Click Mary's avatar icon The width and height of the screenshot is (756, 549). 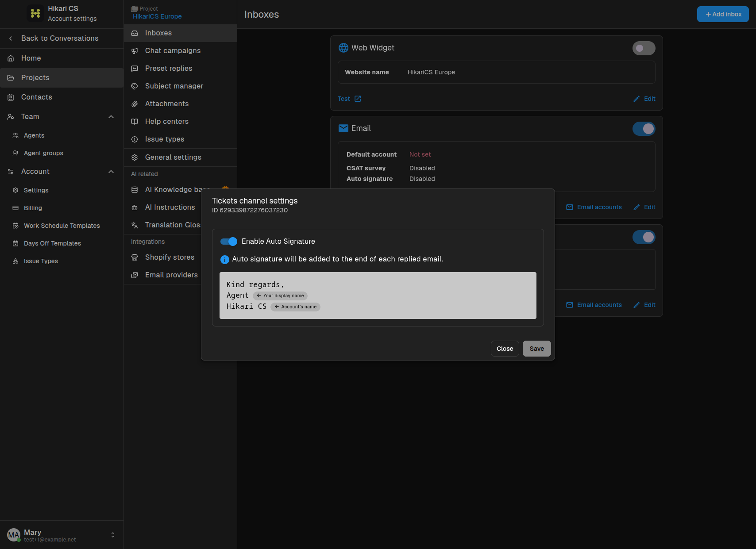pyautogui.click(x=14, y=535)
